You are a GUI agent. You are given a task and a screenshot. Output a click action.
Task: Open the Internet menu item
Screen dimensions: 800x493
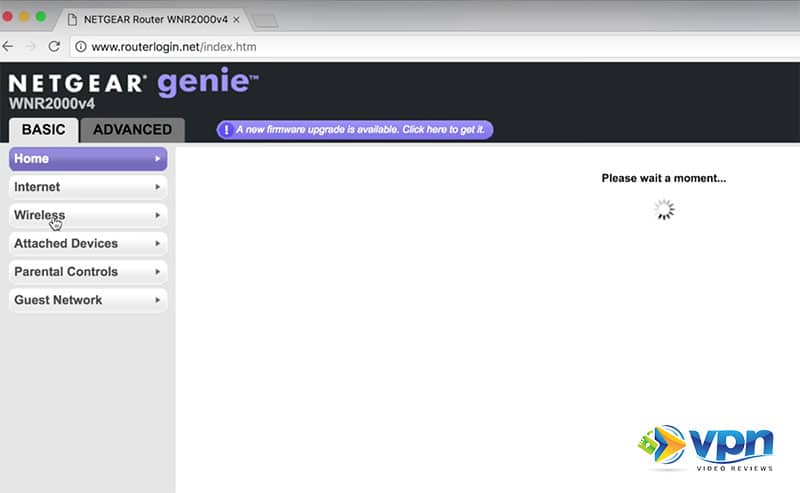click(x=88, y=187)
